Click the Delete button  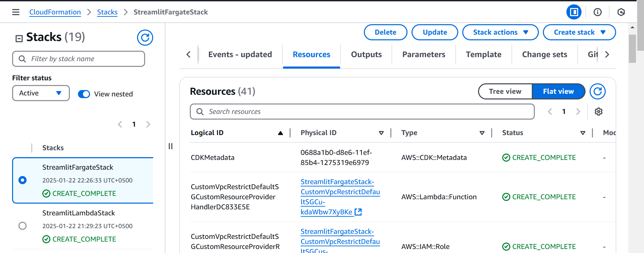click(386, 32)
